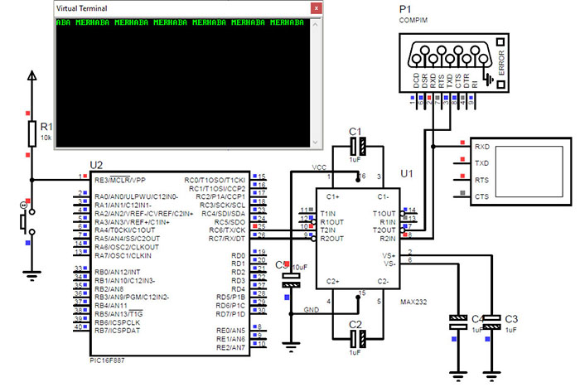Click the RXD pin of the virtual terminal
Viewport: 580px width, 392px height.
(481, 147)
